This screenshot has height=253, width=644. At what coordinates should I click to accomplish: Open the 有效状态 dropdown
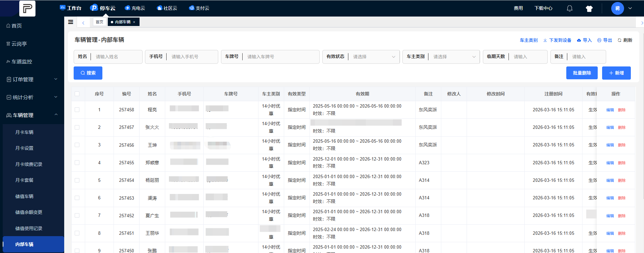[x=361, y=57]
